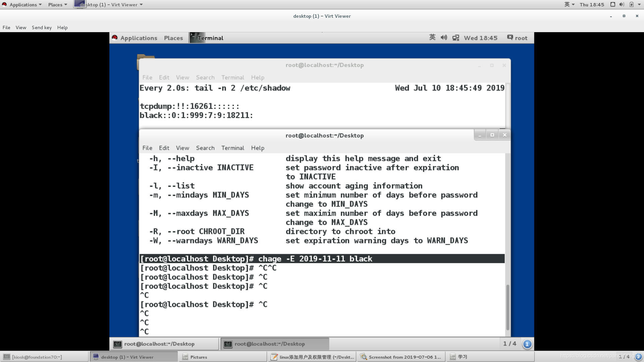This screenshot has width=644, height=362.
Task: Open File menu in background terminal window
Action: pyautogui.click(x=147, y=77)
